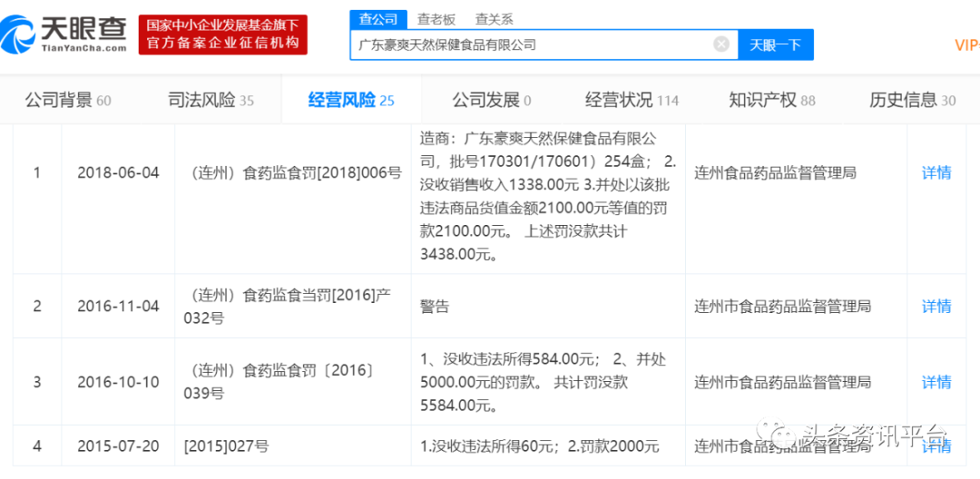This screenshot has width=980, height=479.
Task: Open 详情 for the 2015-07-20 penalty
Action: (936, 446)
